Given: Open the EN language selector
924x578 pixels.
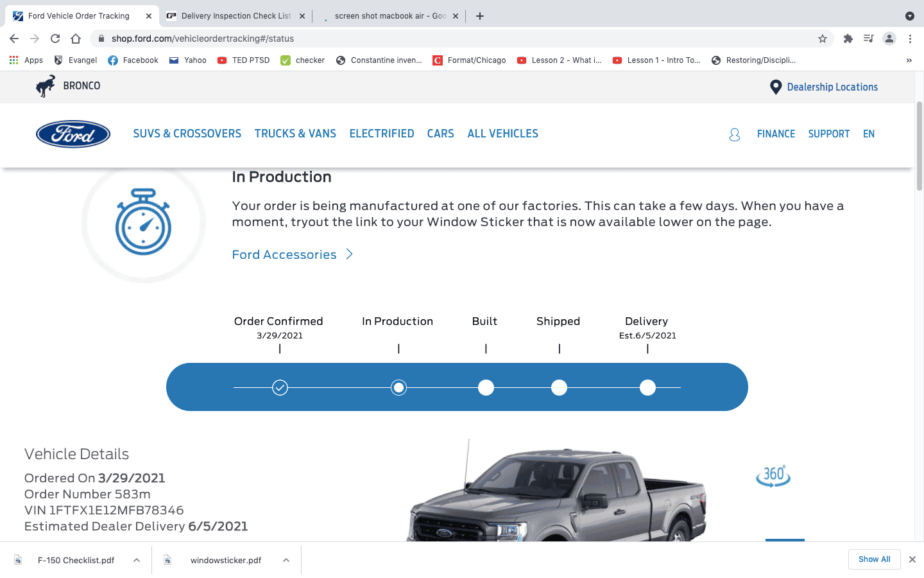Looking at the screenshot, I should [869, 134].
